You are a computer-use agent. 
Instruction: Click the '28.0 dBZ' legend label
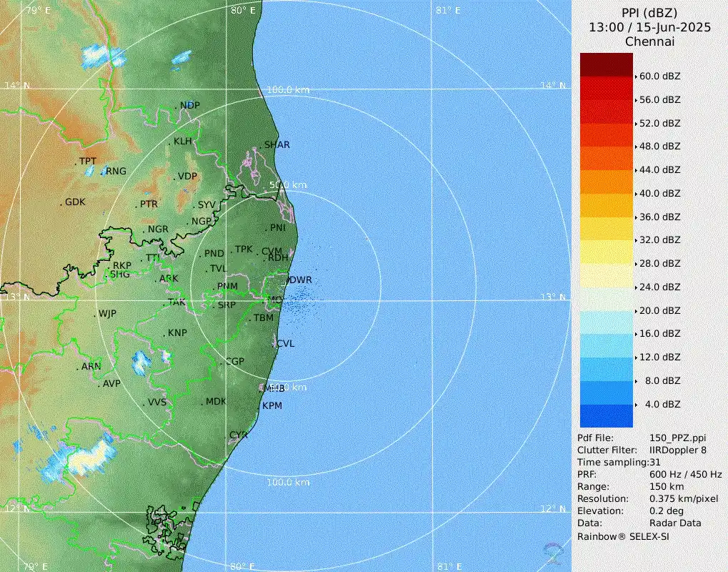659,263
